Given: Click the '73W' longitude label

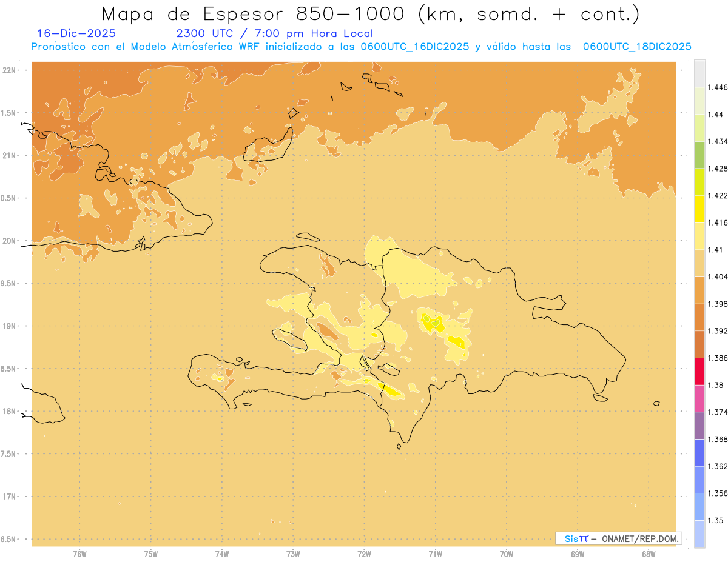Looking at the screenshot, I should [x=293, y=554].
